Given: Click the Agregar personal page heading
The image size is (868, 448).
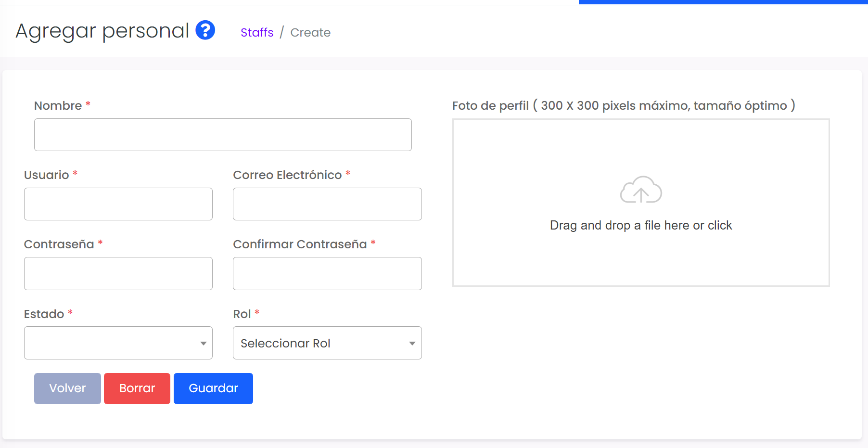Looking at the screenshot, I should (x=102, y=31).
